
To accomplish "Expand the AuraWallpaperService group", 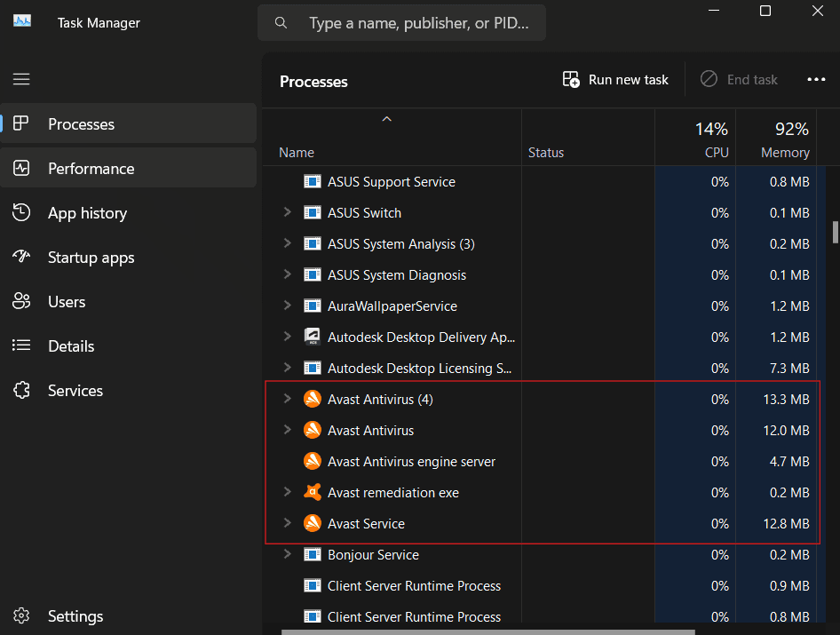I will pyautogui.click(x=287, y=306).
